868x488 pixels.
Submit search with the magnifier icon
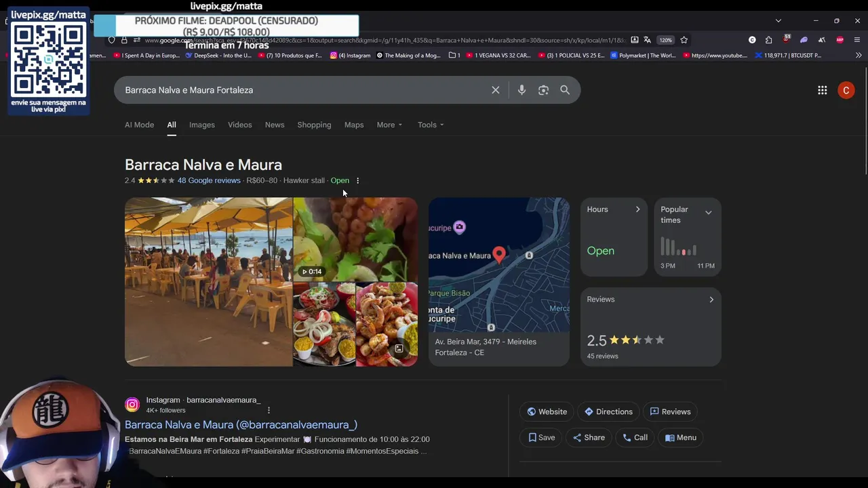coord(565,90)
